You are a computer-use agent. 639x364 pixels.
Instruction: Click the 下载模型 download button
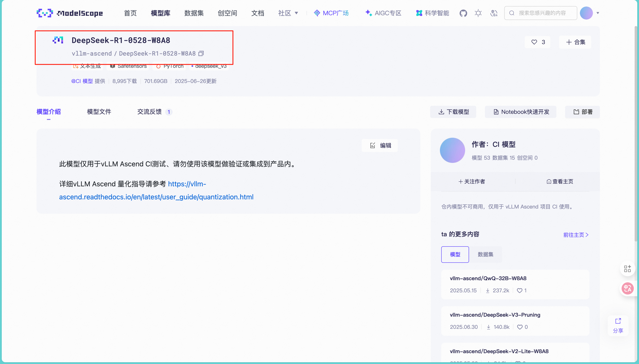(453, 112)
